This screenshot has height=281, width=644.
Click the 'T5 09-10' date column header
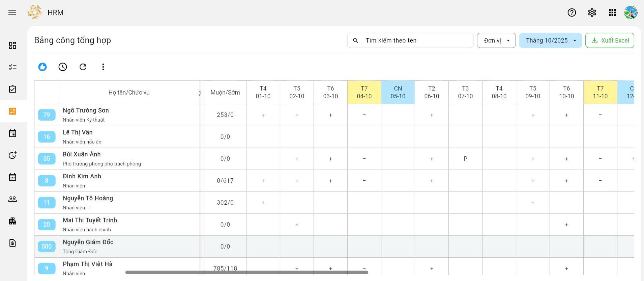coord(533,93)
